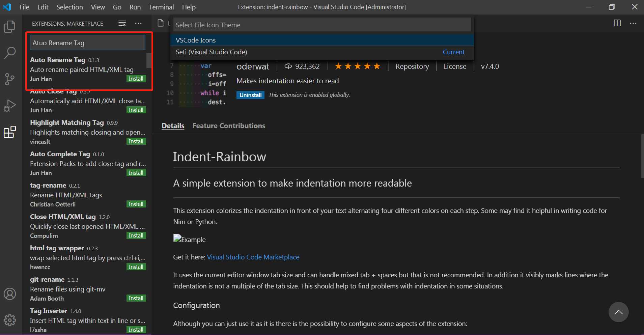Click the Example image in readme
Viewport: 644px width, 335px height.
coord(189,239)
